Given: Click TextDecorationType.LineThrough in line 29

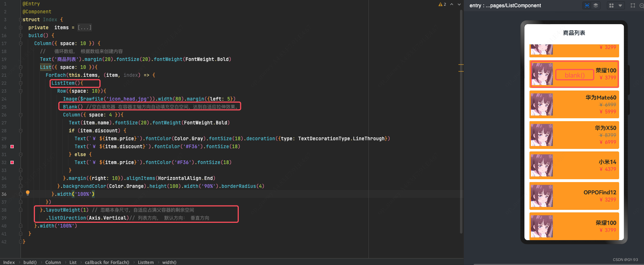Looking at the screenshot, I should click(x=341, y=138).
